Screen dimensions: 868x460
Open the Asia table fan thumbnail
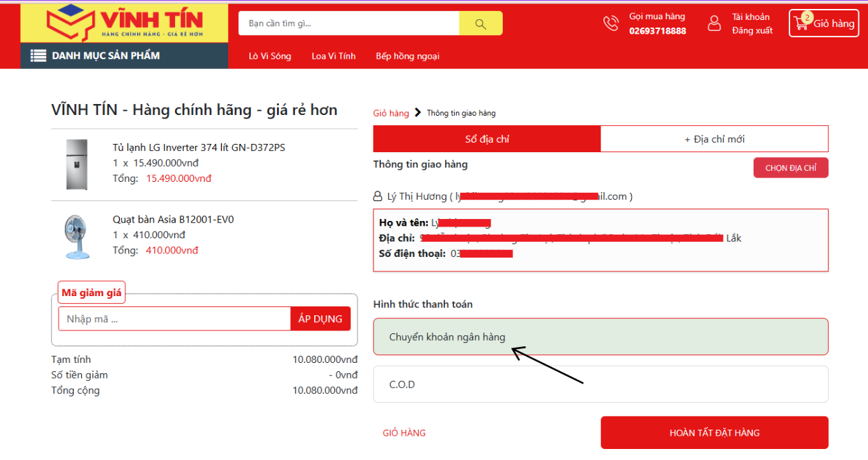coord(77,236)
